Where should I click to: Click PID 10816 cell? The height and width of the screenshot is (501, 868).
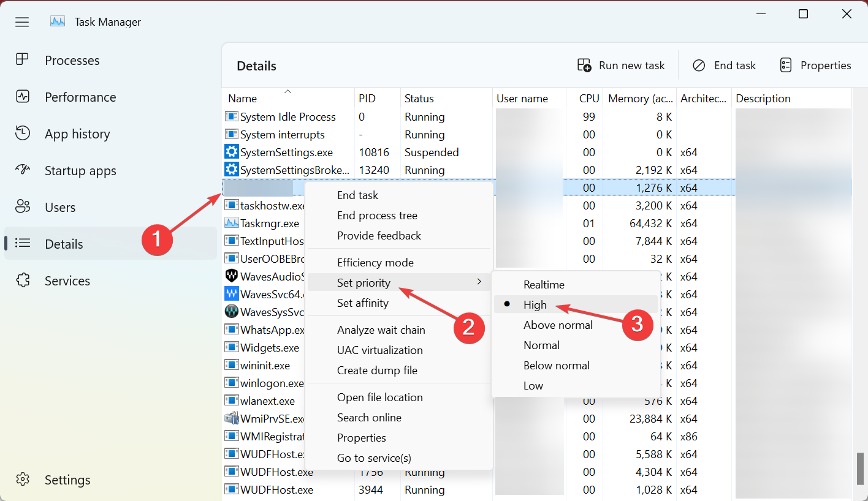pyautogui.click(x=374, y=152)
